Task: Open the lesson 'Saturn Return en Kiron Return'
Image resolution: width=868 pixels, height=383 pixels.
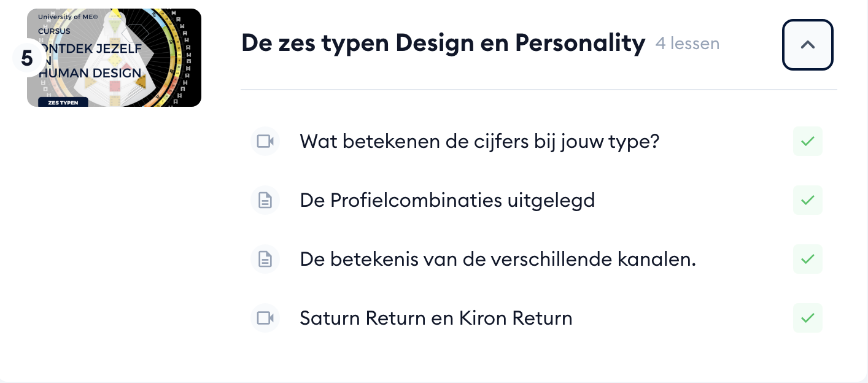Action: click(x=436, y=318)
